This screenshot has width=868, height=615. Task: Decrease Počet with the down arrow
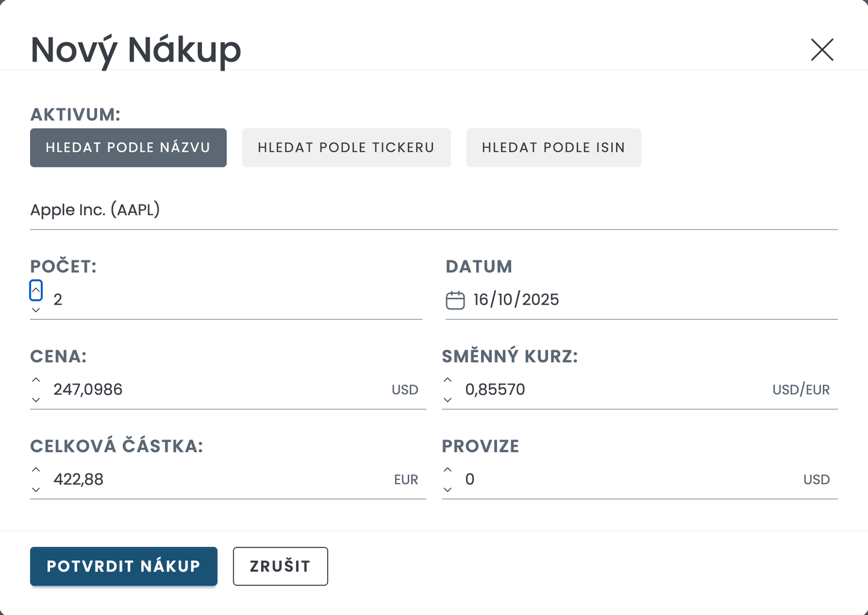36,310
